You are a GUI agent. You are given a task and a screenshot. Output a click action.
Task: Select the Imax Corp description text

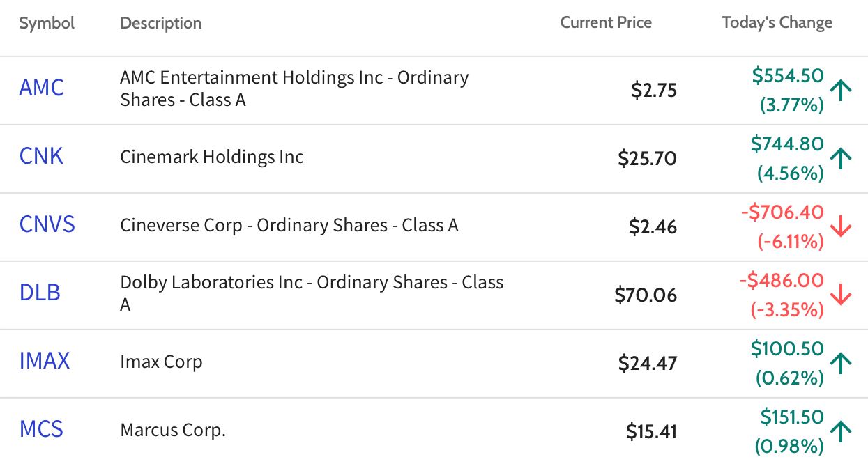162,362
